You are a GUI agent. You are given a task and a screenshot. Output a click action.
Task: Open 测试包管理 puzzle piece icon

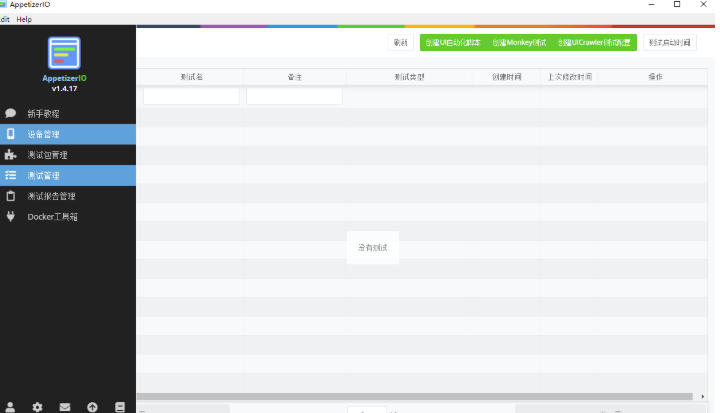tap(11, 155)
